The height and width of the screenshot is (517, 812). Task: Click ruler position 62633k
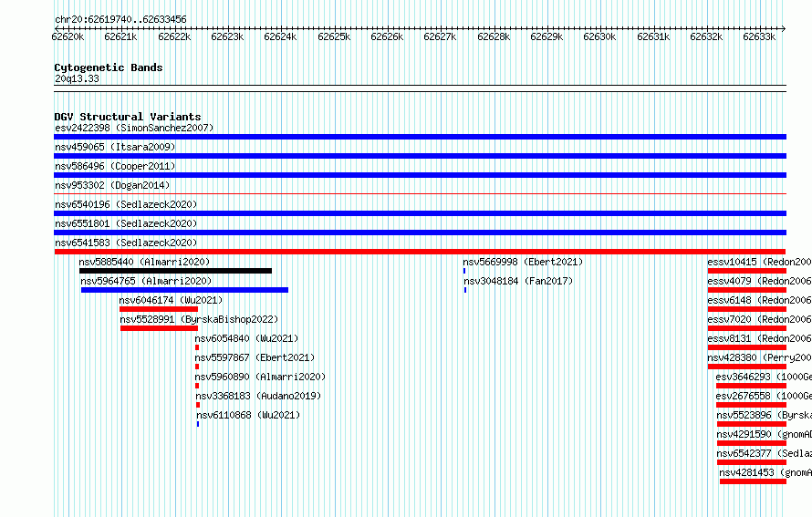[x=759, y=36]
